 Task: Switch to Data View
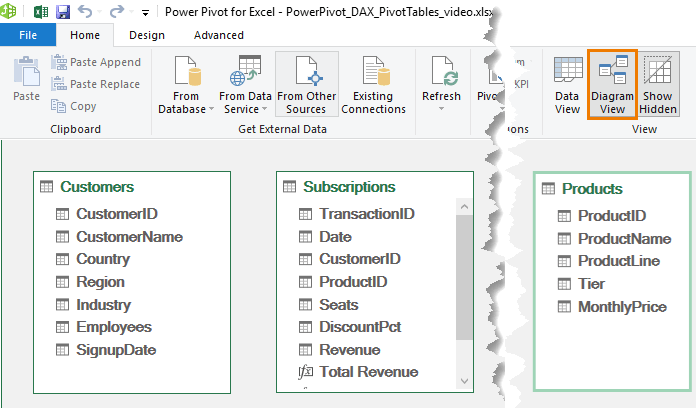coord(567,84)
